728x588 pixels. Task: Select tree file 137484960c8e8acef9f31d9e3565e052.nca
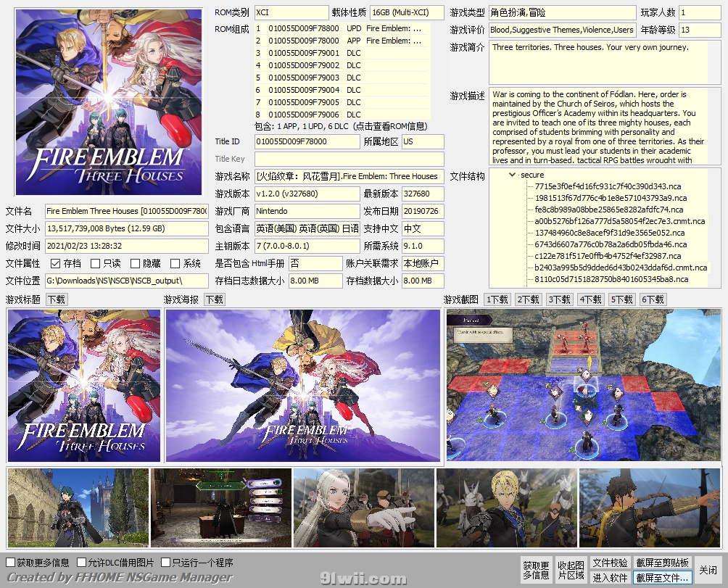pyautogui.click(x=610, y=233)
